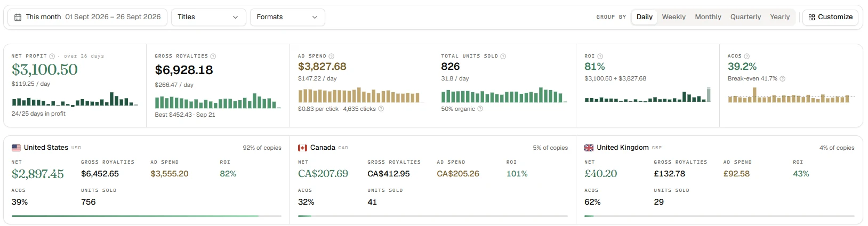Click the 39.2% ACOS value
The image size is (868, 226).
click(x=742, y=66)
